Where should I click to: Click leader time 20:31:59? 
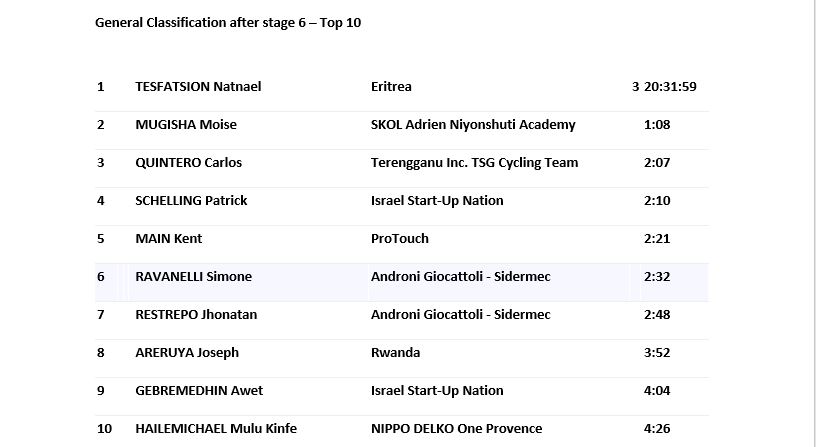(670, 87)
